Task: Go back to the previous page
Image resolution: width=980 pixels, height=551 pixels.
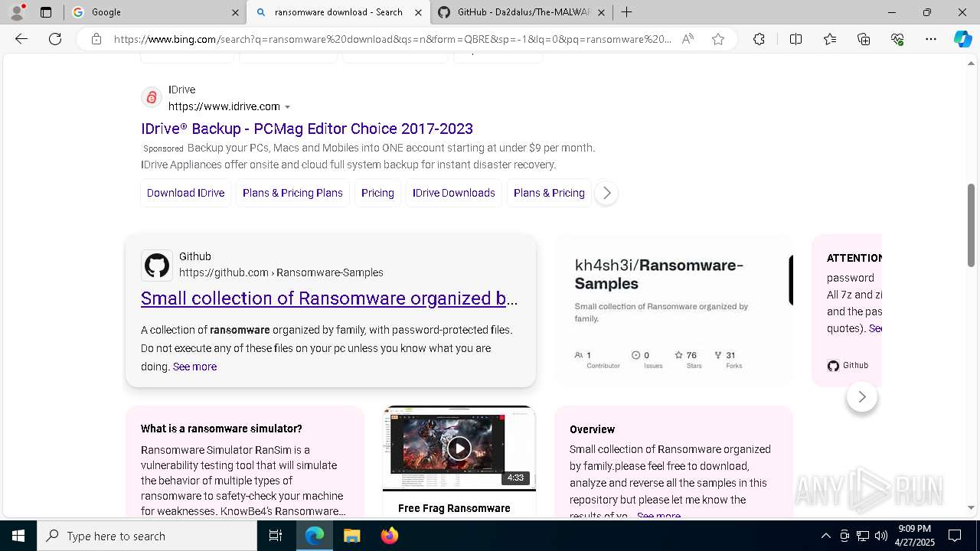Action: coord(21,39)
